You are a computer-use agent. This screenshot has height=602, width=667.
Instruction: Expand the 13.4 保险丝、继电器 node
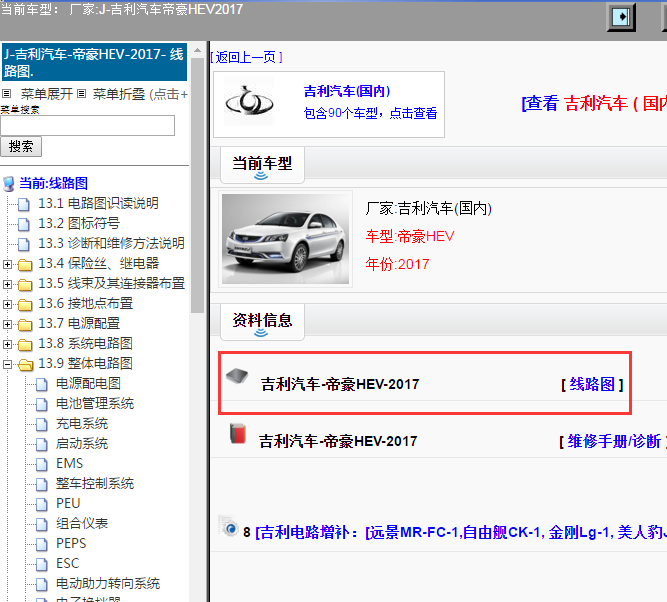tap(7, 264)
